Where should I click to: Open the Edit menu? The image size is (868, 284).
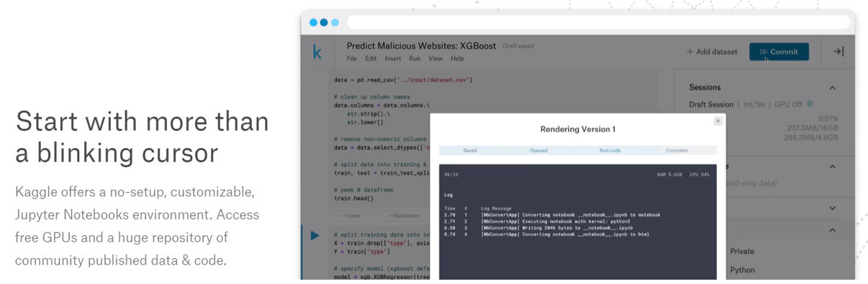coord(371,58)
